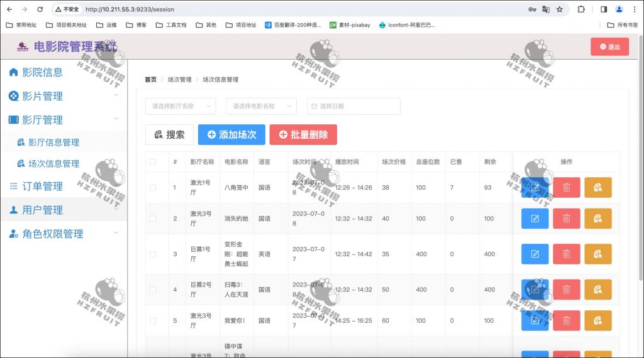Reload the page with the refresh icon
Viewport: 644px width, 358px height.
(40, 9)
